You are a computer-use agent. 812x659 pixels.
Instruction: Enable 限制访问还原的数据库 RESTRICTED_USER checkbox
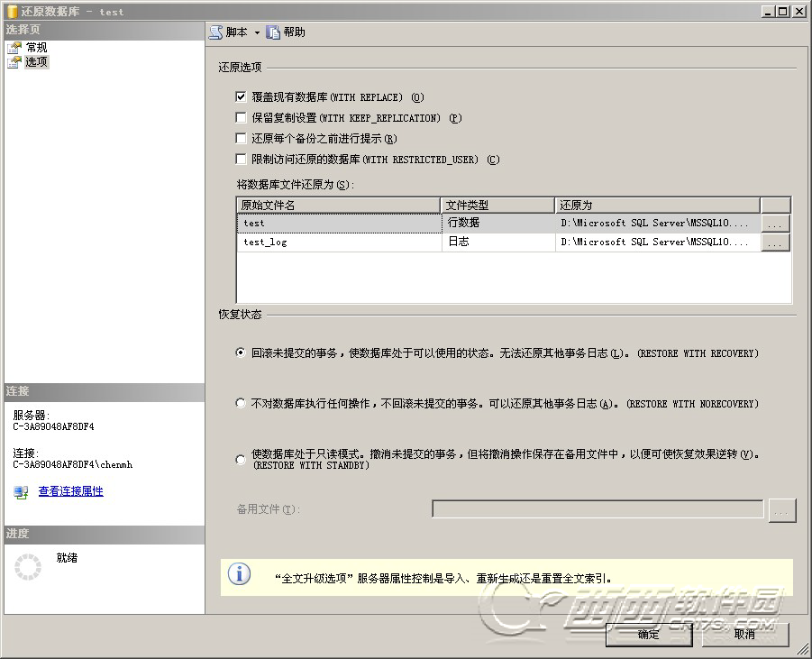click(241, 159)
